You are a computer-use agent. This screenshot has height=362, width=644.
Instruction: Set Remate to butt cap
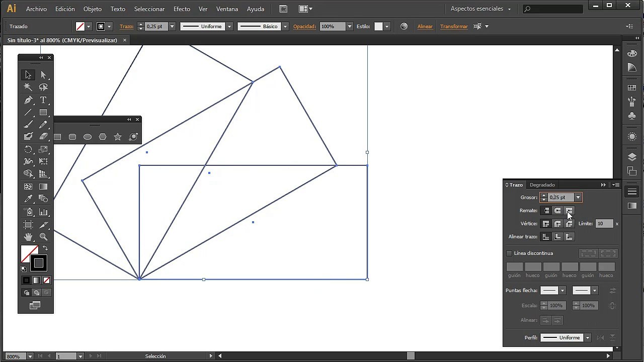click(546, 211)
